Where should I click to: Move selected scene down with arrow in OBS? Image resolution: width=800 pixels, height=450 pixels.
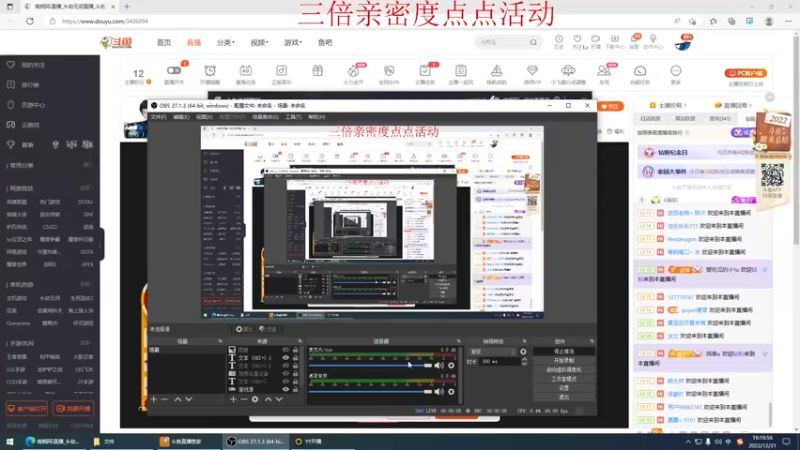189,399
